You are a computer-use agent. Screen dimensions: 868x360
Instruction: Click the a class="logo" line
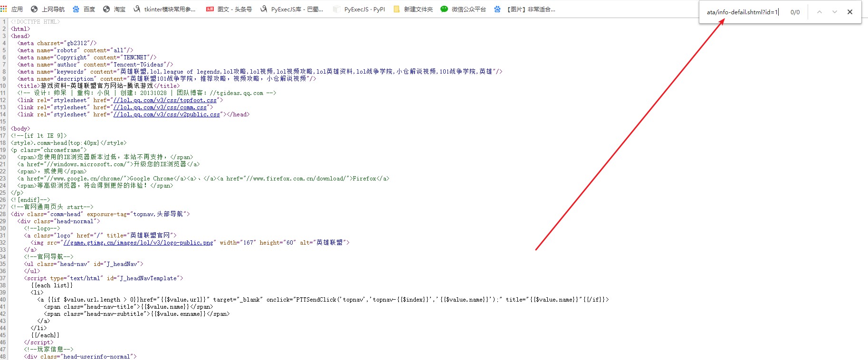(x=100, y=236)
